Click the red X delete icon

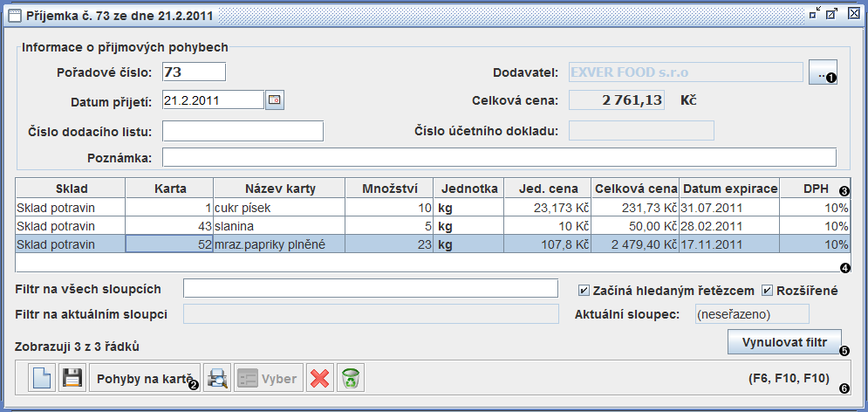(x=320, y=379)
